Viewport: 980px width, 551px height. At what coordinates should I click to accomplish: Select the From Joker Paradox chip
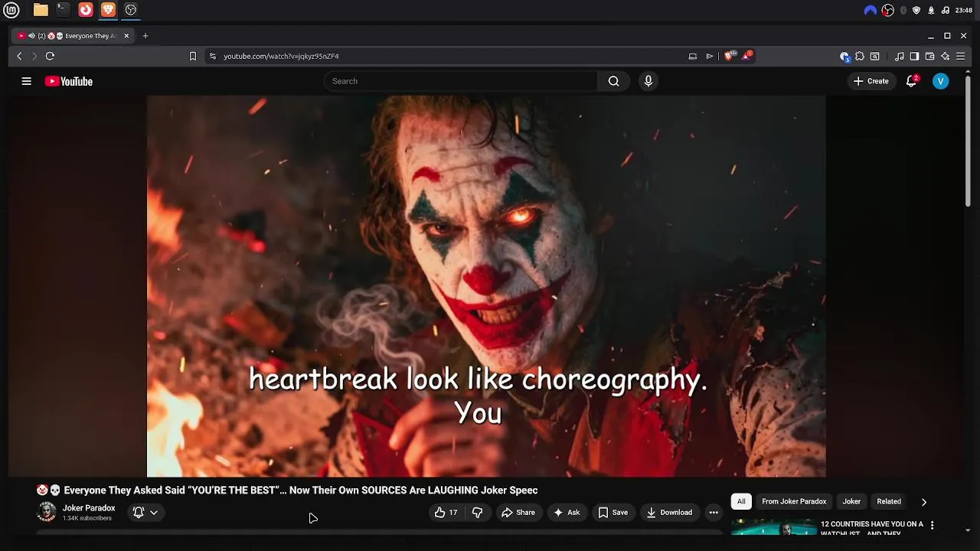pyautogui.click(x=794, y=501)
